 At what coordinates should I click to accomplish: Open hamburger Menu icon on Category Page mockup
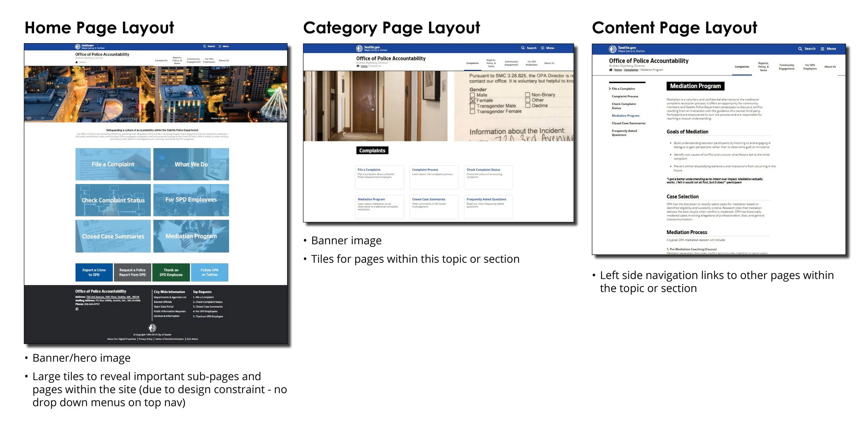pos(542,48)
